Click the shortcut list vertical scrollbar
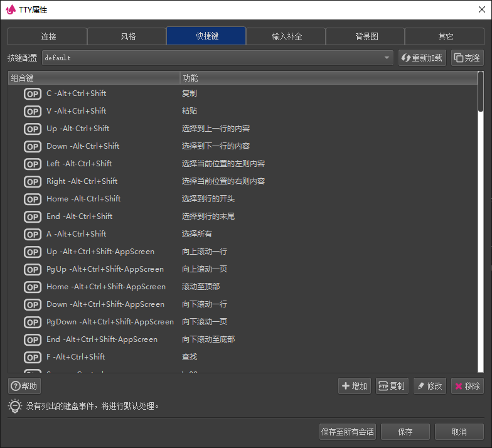Image resolution: width=492 pixels, height=448 pixels. pyautogui.click(x=481, y=188)
